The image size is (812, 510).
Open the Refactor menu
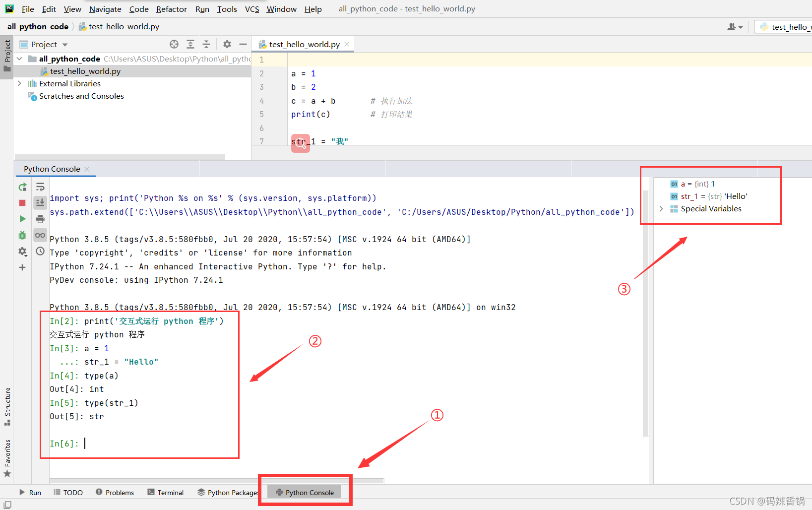pos(172,9)
